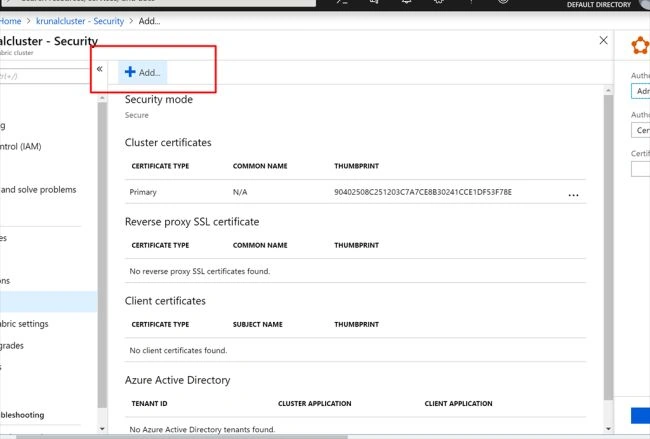
Task: Click the Add... button with plus icon
Action: pyautogui.click(x=142, y=72)
